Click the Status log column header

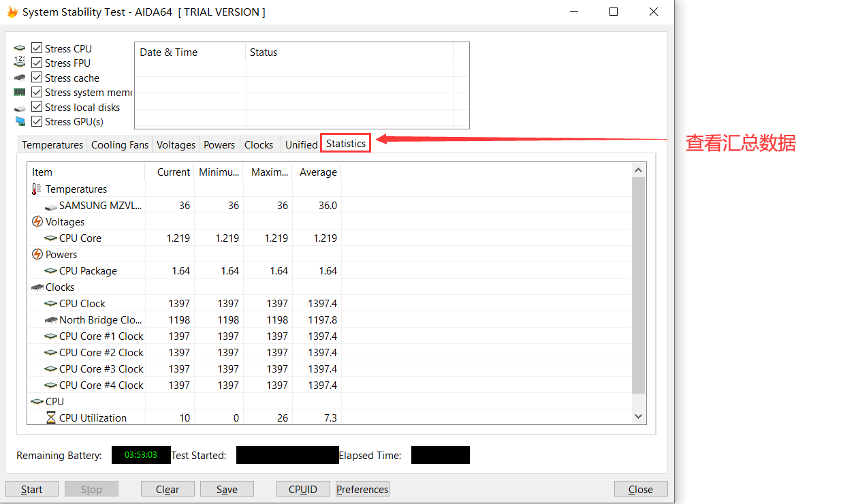pos(349,52)
